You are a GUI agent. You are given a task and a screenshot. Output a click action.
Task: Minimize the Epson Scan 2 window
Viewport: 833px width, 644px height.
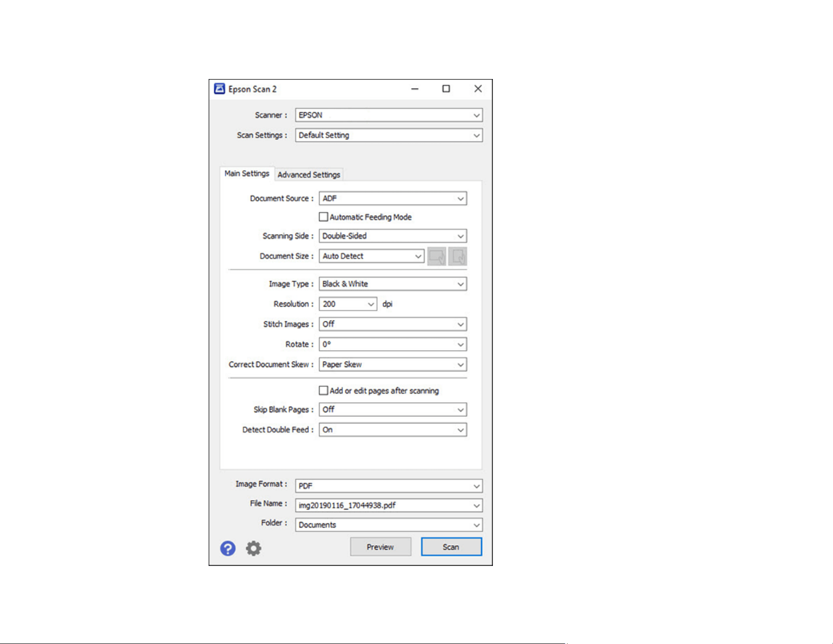click(415, 89)
